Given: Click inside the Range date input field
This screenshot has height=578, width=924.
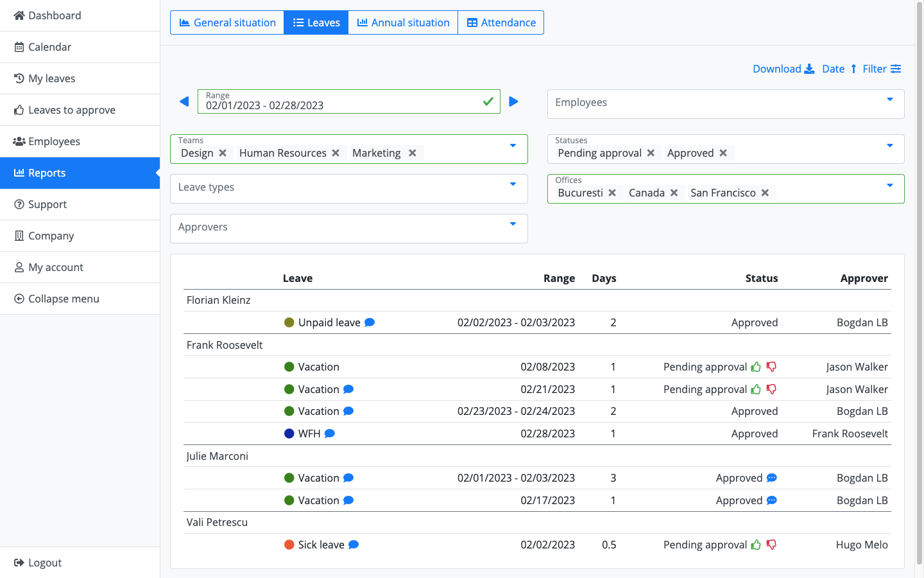Looking at the screenshot, I should [321, 105].
